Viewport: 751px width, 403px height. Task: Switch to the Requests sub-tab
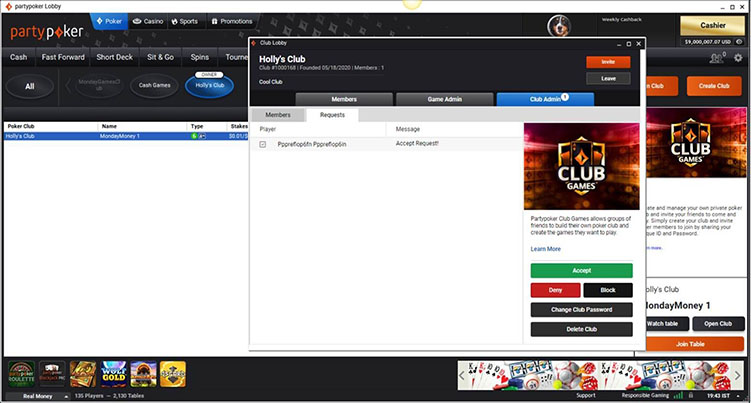tap(332, 115)
